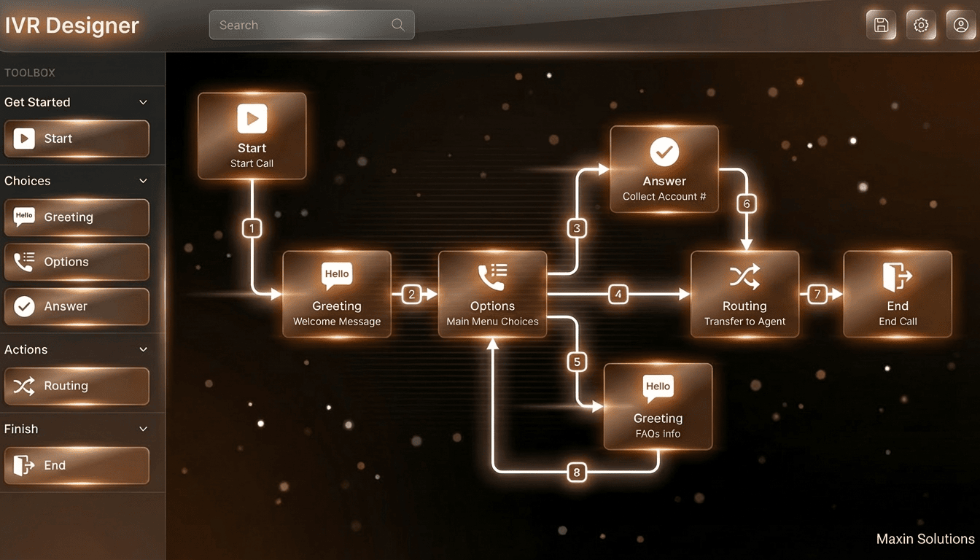Select the Options tool in the sidebar
This screenshot has height=560, width=980.
coord(77,262)
